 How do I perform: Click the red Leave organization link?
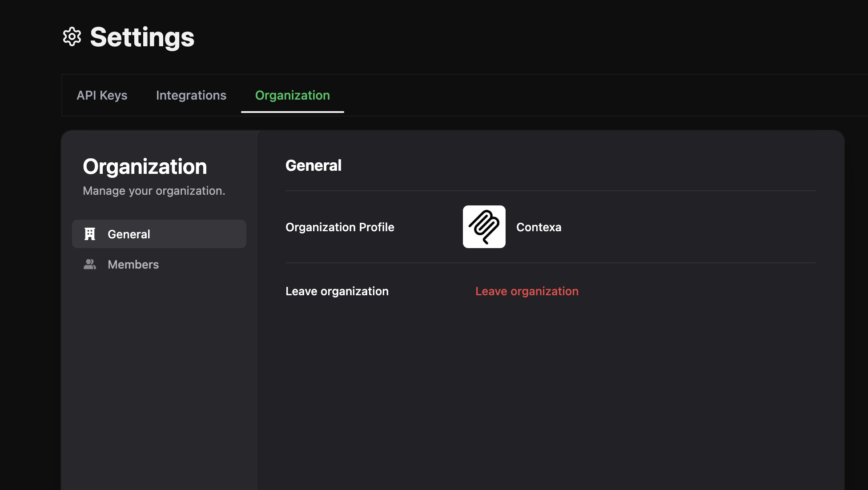(526, 291)
